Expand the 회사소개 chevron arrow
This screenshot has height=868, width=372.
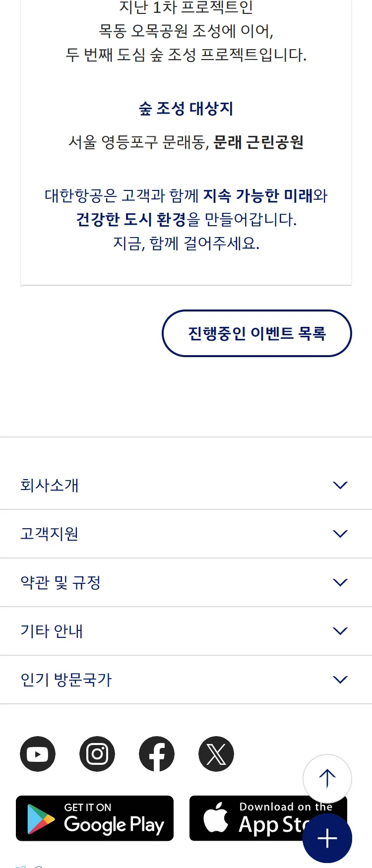pos(340,485)
